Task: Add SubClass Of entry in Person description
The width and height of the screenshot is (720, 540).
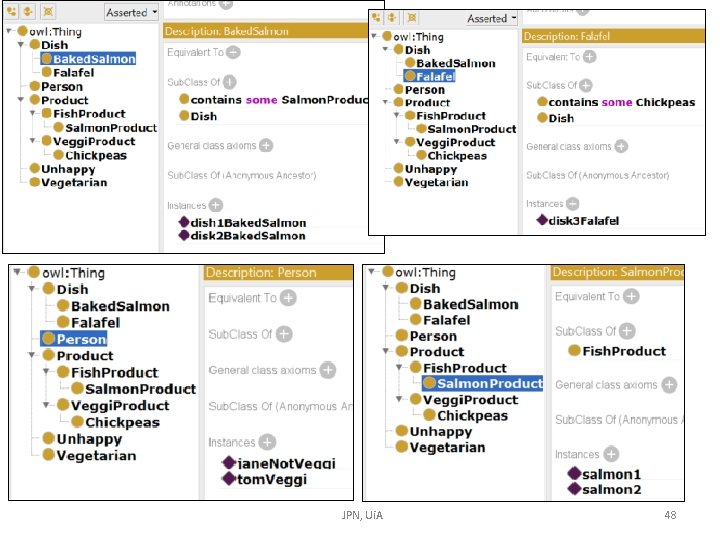Action: tap(284, 334)
